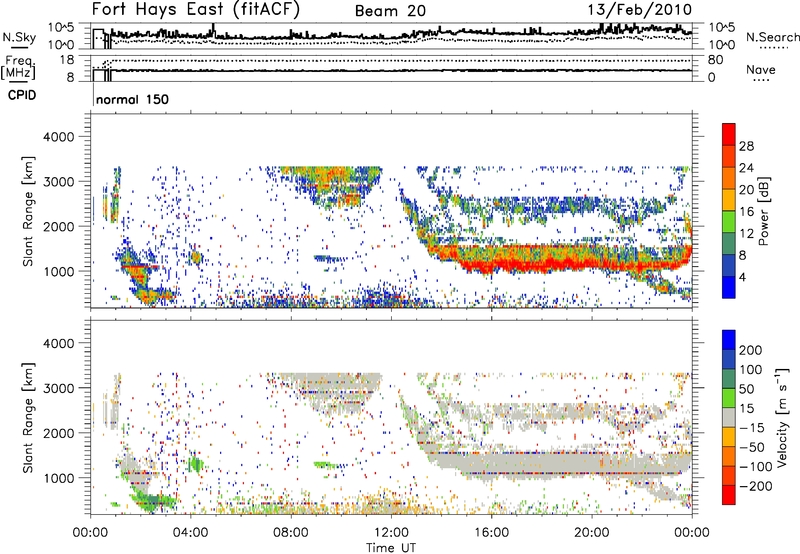Click the power colorbar '4' label
The height and width of the screenshot is (554, 800).
pos(744,277)
